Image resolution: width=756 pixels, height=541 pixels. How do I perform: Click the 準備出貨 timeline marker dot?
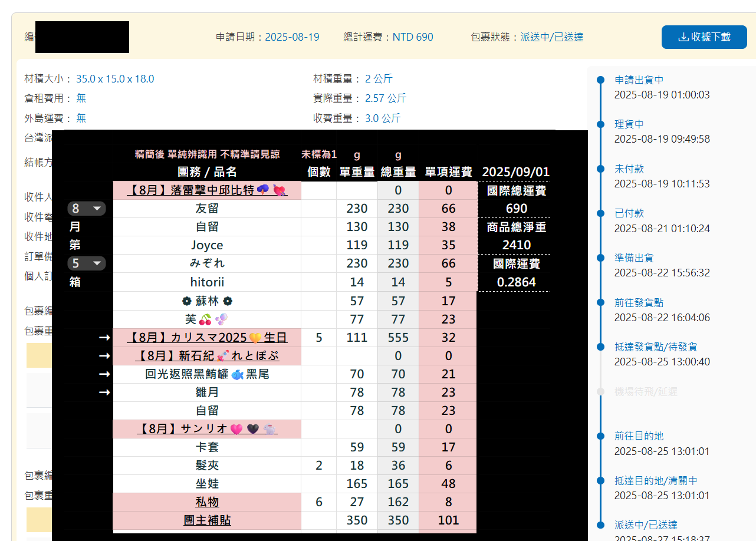click(x=600, y=258)
